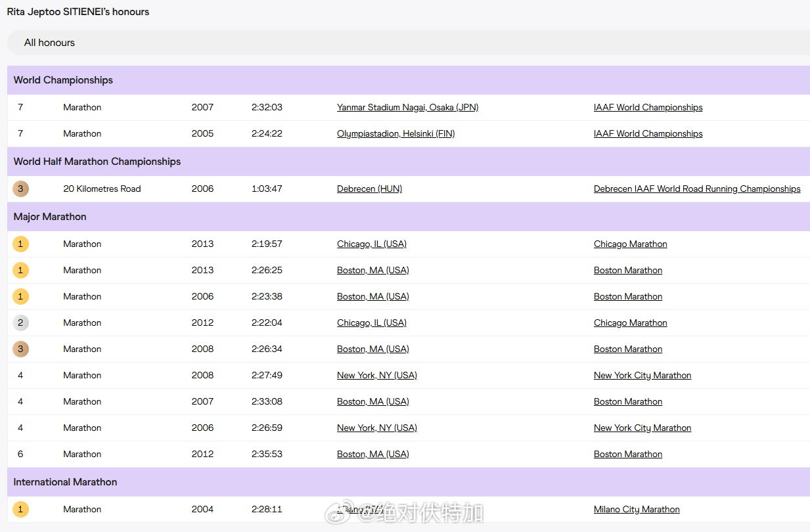Screen dimensions: 810x532
Task: Click bronze medal badge for 2008 Boston Marathon
Action: (20, 349)
